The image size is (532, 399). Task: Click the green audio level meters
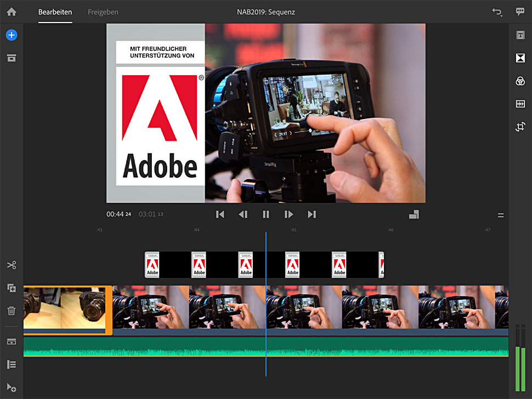(520, 358)
